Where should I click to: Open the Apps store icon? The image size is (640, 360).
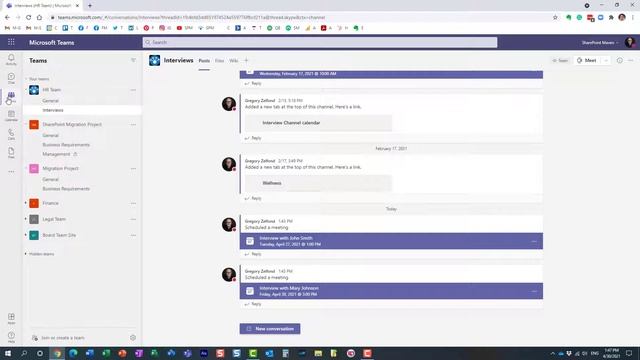[x=11, y=319]
